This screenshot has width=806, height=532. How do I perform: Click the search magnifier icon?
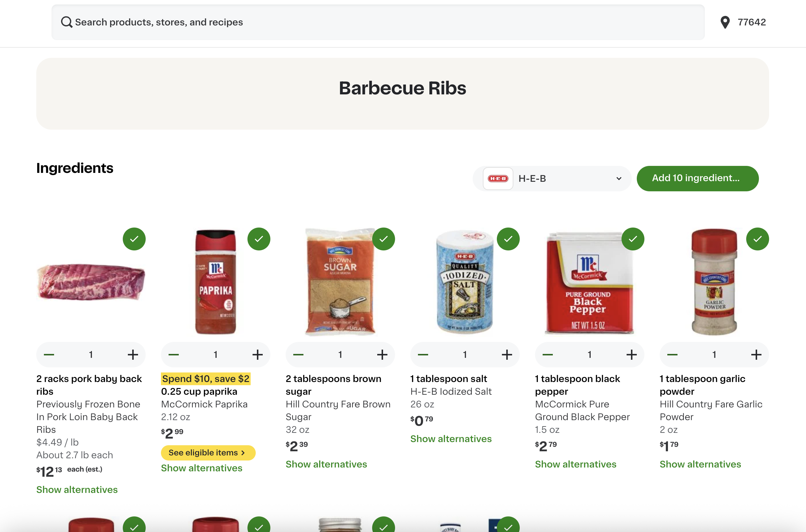[x=66, y=22]
